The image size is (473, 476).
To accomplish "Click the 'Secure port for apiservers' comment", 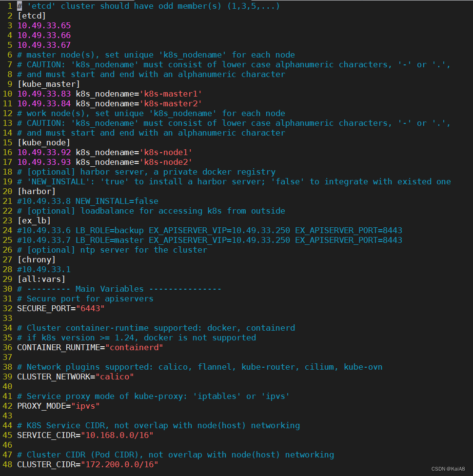I will [x=85, y=298].
